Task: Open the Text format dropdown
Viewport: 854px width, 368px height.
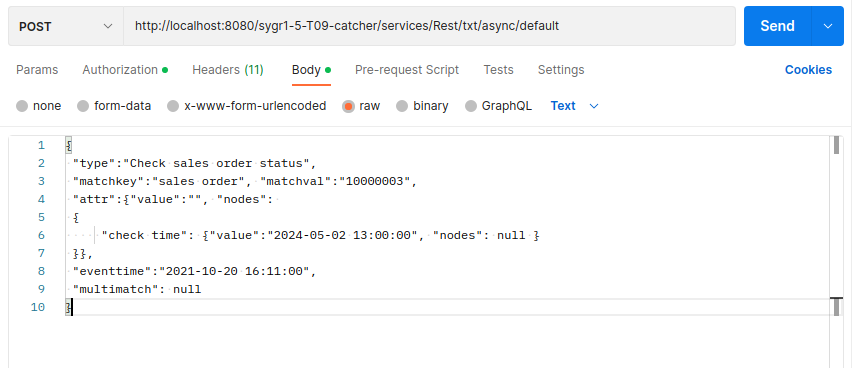Action: [575, 106]
